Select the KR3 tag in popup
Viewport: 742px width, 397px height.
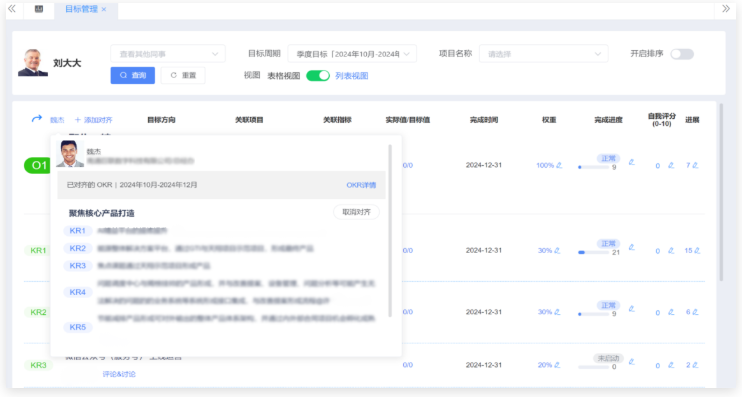77,266
